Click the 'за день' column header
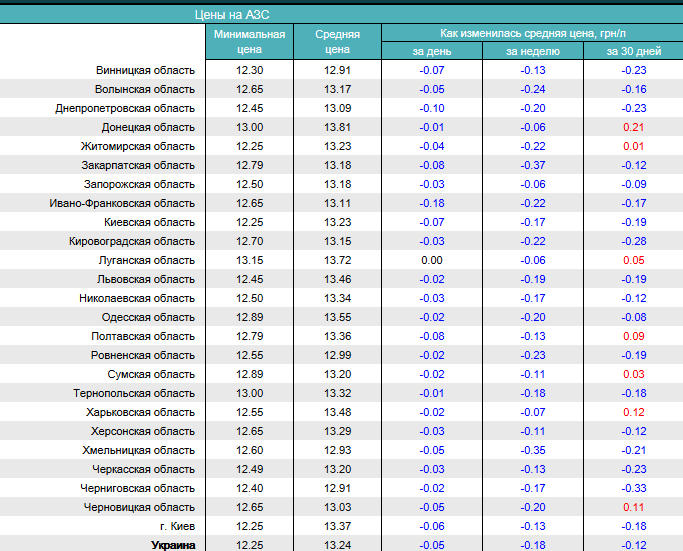The height and width of the screenshot is (551, 683). 432,51
